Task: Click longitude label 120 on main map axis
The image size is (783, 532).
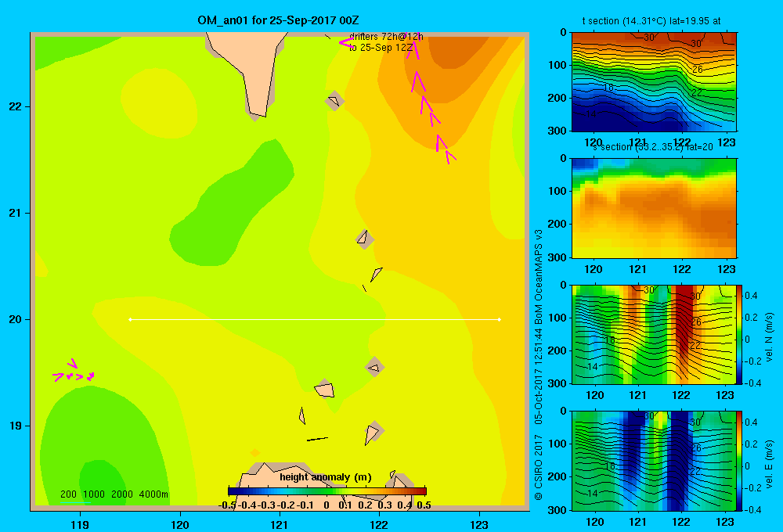Action: click(180, 524)
